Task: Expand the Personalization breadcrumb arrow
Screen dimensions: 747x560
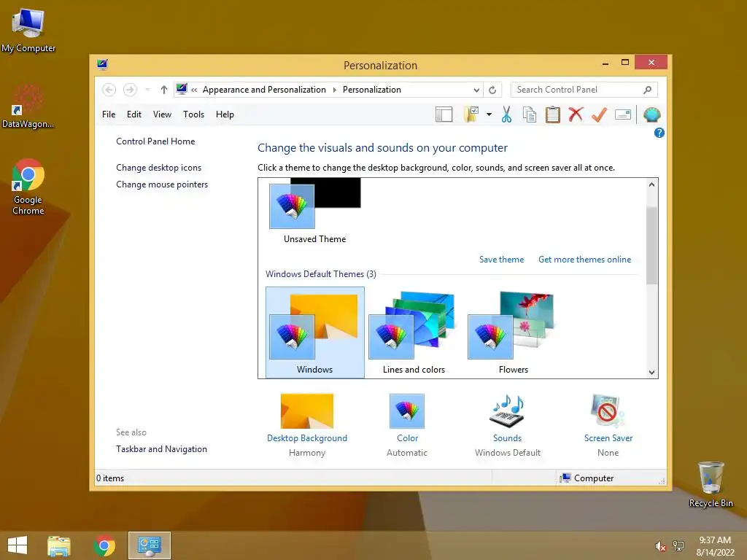Action: (334, 90)
